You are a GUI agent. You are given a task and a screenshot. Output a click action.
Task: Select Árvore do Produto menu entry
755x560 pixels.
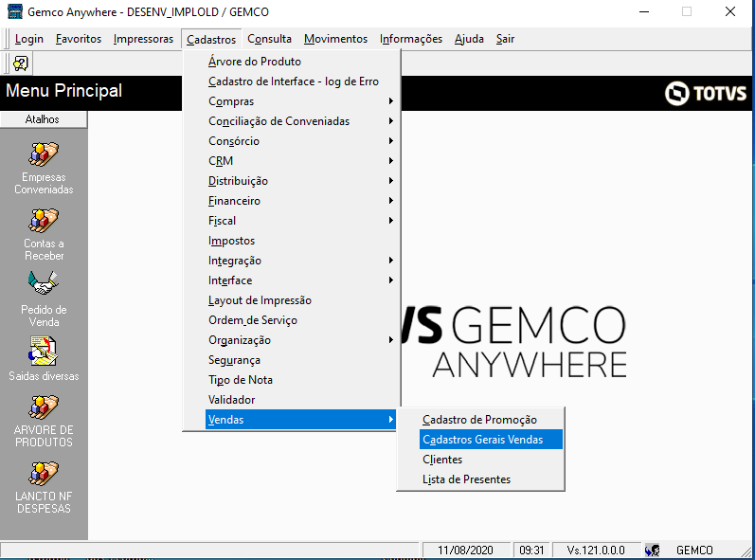(x=291, y=62)
